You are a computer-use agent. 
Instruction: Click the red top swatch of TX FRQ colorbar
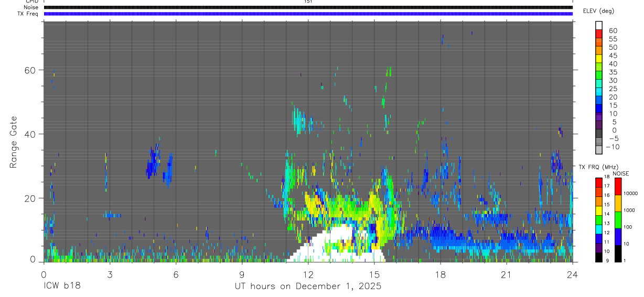click(x=599, y=182)
